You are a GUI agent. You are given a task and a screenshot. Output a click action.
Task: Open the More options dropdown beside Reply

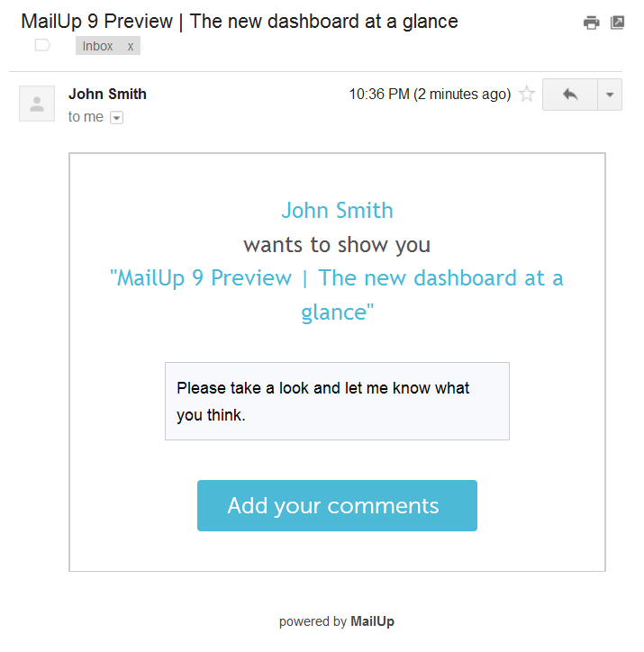click(x=610, y=94)
